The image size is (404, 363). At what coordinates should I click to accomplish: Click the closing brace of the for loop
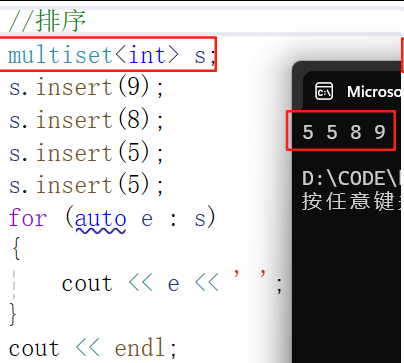(x=13, y=314)
